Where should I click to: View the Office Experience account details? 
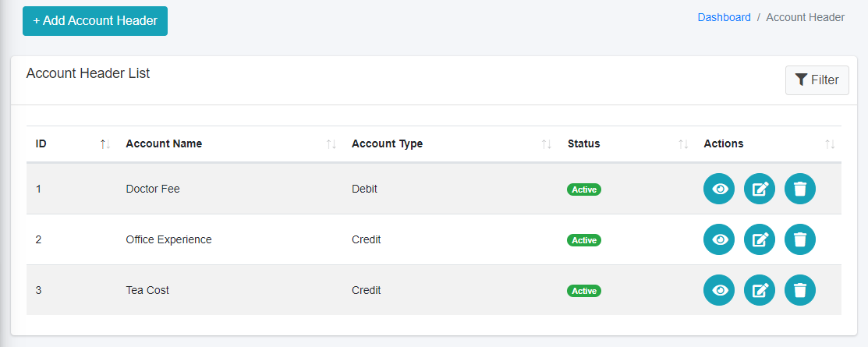[719, 239]
